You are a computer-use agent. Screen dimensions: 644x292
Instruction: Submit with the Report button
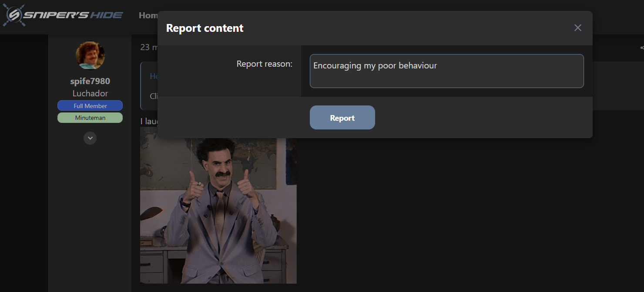pos(342,118)
